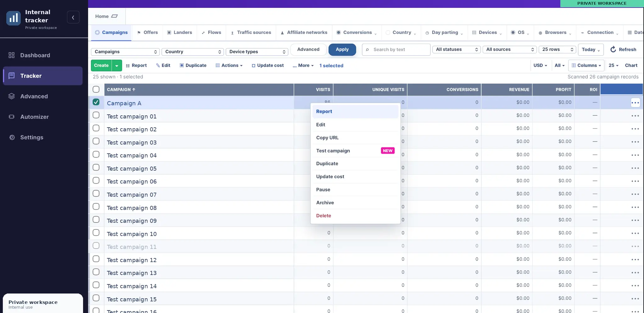The height and width of the screenshot is (313, 644).
Task: Switch to the Traffic sources tab
Action: point(251,32)
